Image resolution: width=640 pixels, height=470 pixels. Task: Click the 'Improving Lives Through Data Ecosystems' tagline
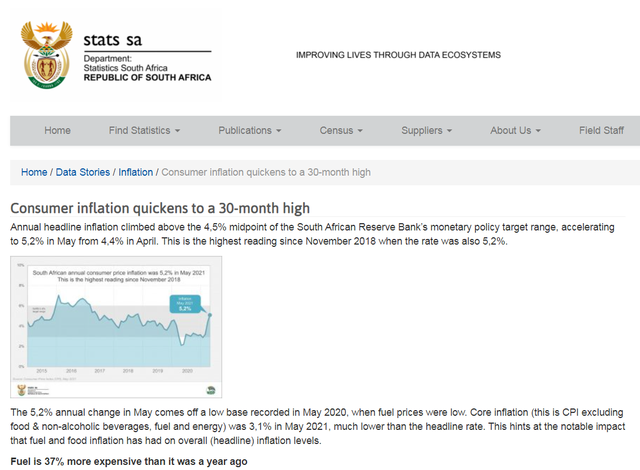tap(399, 55)
